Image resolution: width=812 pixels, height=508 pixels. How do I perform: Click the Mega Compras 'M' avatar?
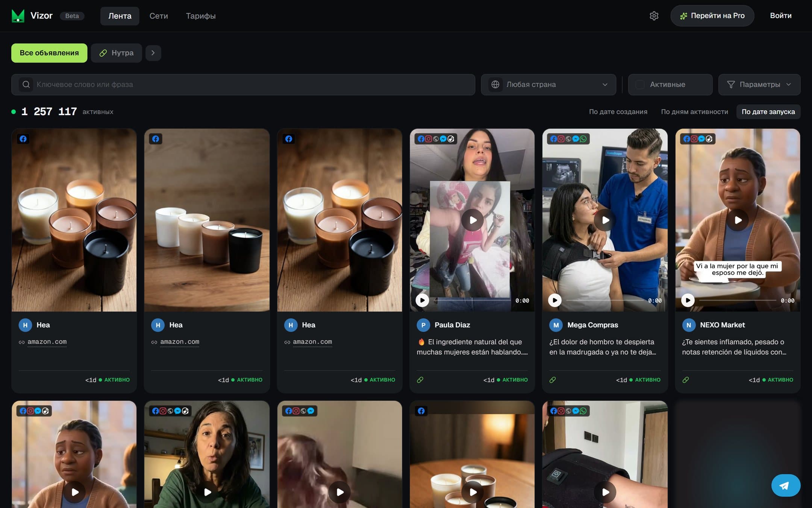[556, 325]
